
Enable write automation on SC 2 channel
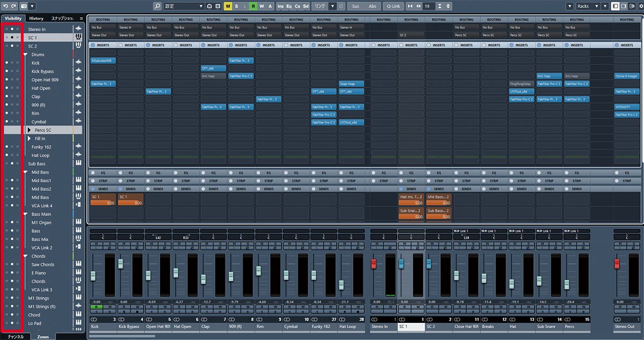coord(445,307)
